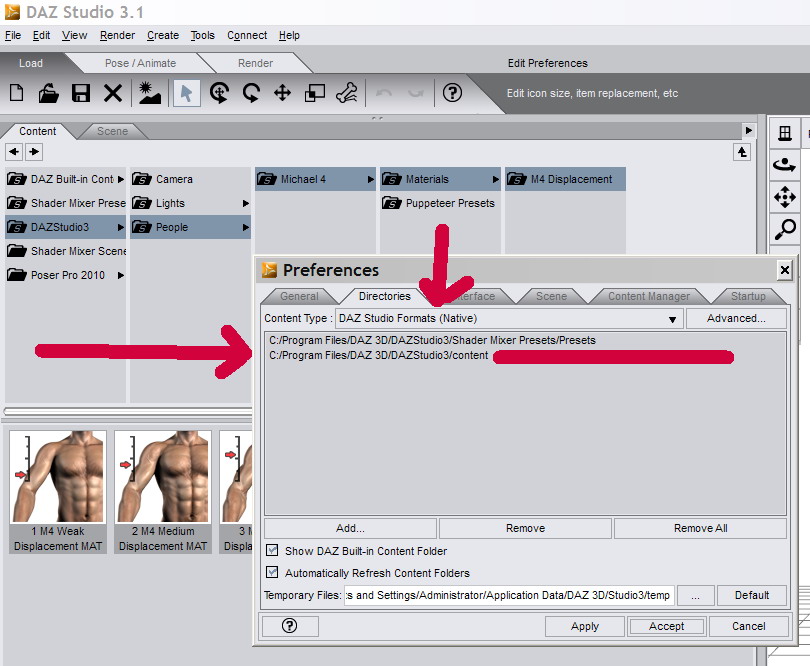Click the render scene landscape icon
The image size is (810, 666).
point(150,93)
